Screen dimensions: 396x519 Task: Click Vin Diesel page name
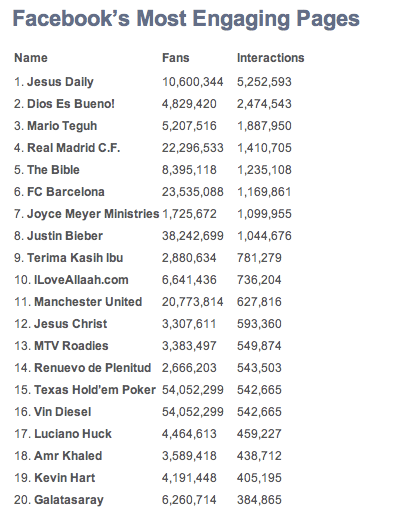[x=62, y=412]
